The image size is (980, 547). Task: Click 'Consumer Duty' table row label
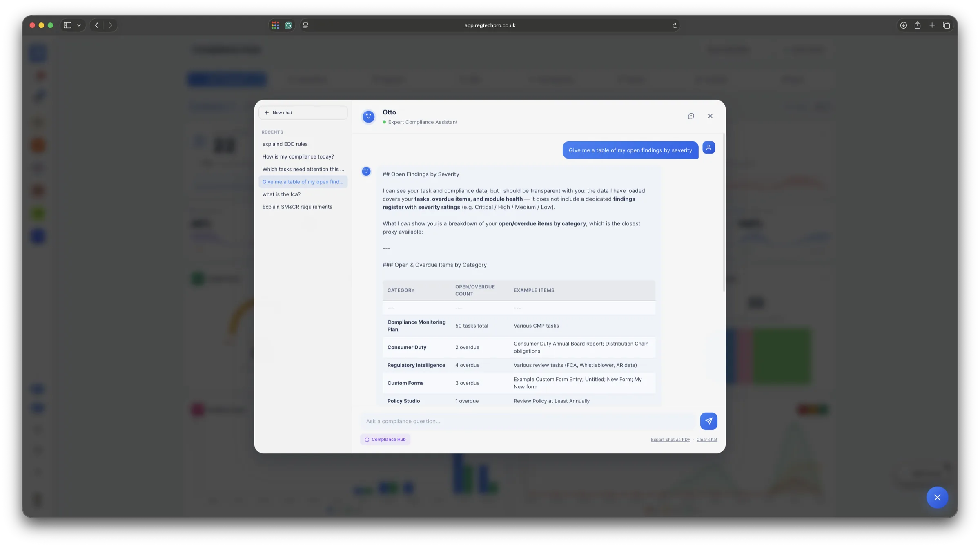[407, 347]
